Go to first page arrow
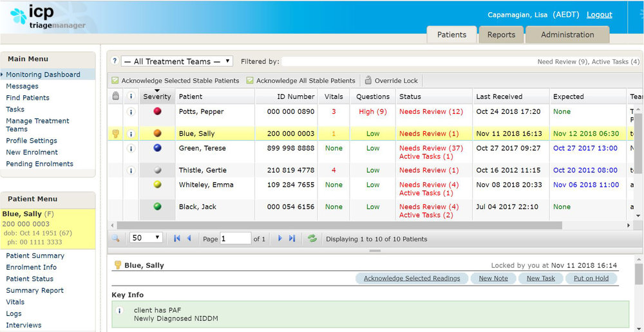Viewport: 644px width, 332px height. [177, 239]
